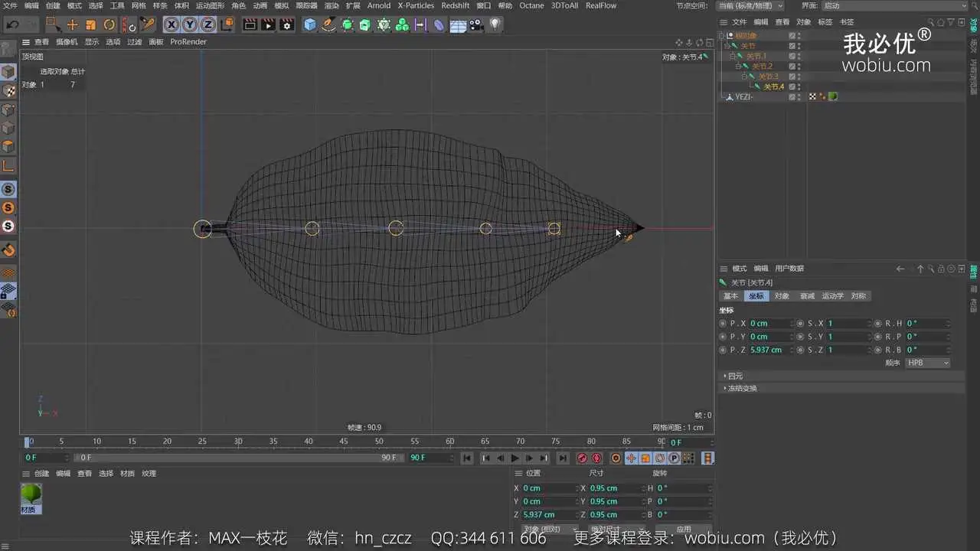Open the render settings
This screenshot has height=551, width=980.
287,24
